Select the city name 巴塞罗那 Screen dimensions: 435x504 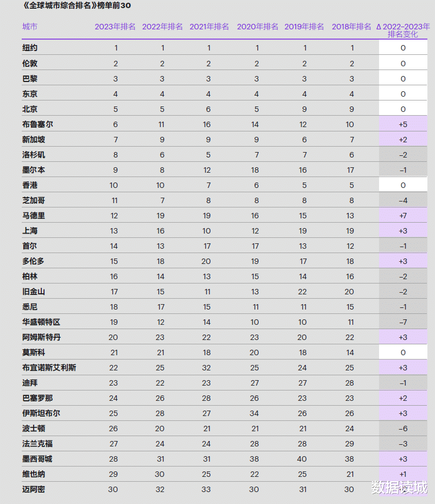click(37, 398)
